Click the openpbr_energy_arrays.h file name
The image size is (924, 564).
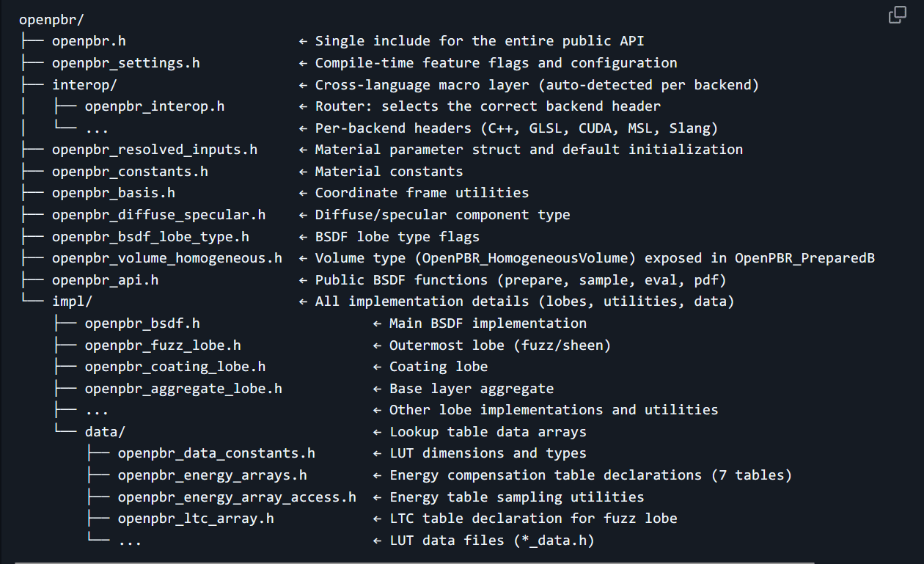(212, 475)
